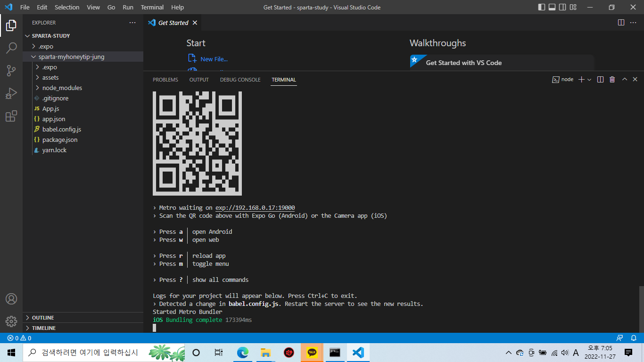Screen dimensions: 644x362
Task: Expand the top-level .expo folder
Action: [83, 46]
